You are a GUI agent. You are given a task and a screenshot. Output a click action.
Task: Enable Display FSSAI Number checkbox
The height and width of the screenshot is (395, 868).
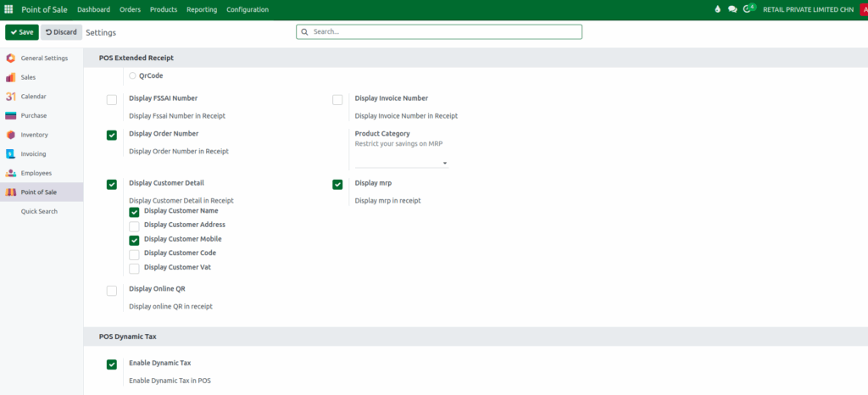click(112, 100)
